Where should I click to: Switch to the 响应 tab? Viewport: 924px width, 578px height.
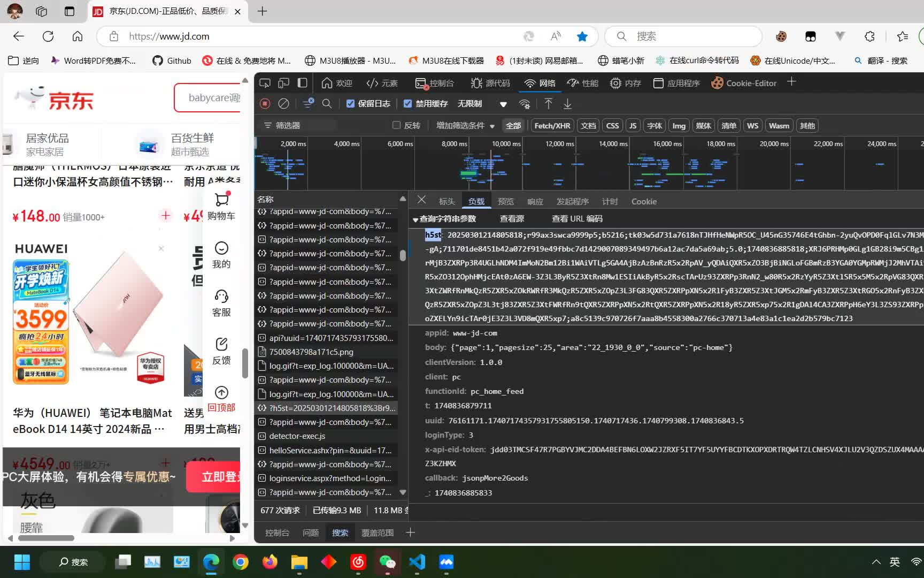[x=535, y=202]
